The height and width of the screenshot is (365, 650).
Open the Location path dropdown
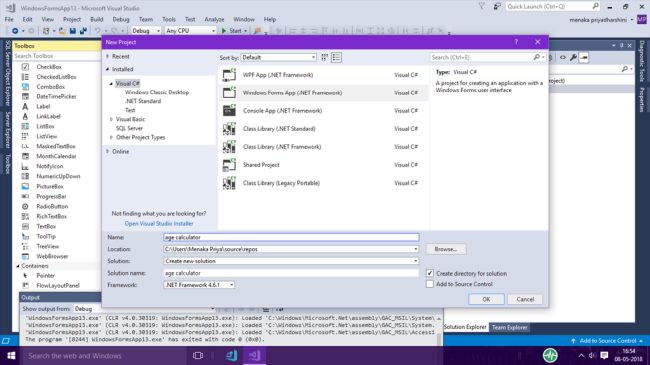415,249
